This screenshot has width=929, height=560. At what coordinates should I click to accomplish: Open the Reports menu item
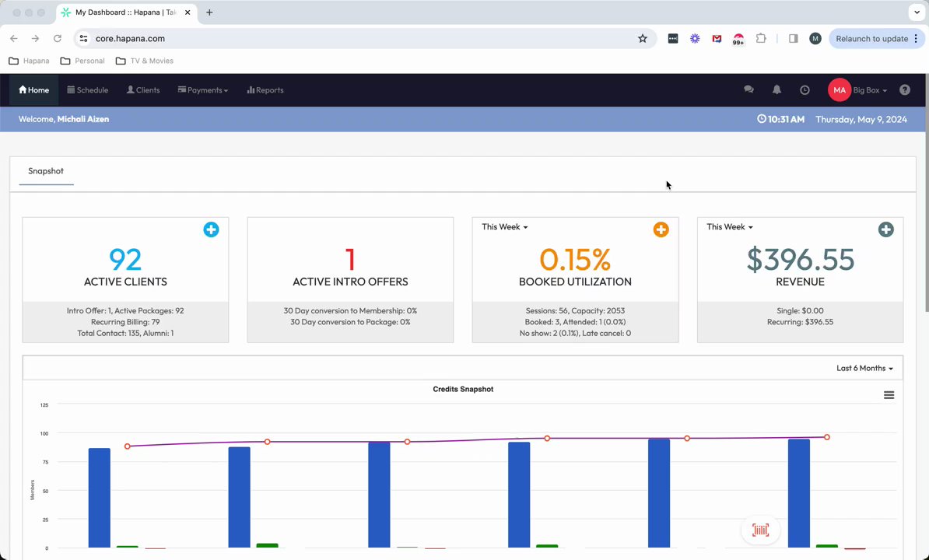265,90
